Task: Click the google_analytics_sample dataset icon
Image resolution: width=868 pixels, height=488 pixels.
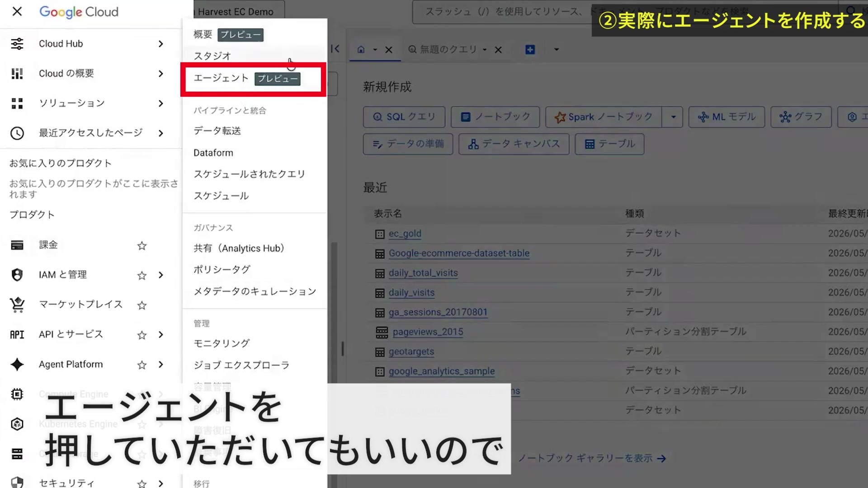Action: [x=380, y=372]
